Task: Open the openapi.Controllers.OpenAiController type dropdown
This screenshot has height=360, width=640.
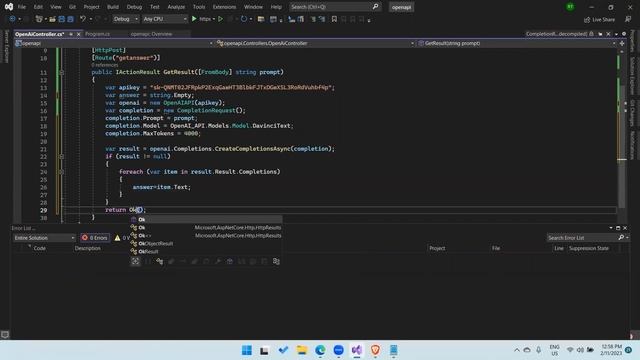Action: pyautogui.click(x=315, y=43)
